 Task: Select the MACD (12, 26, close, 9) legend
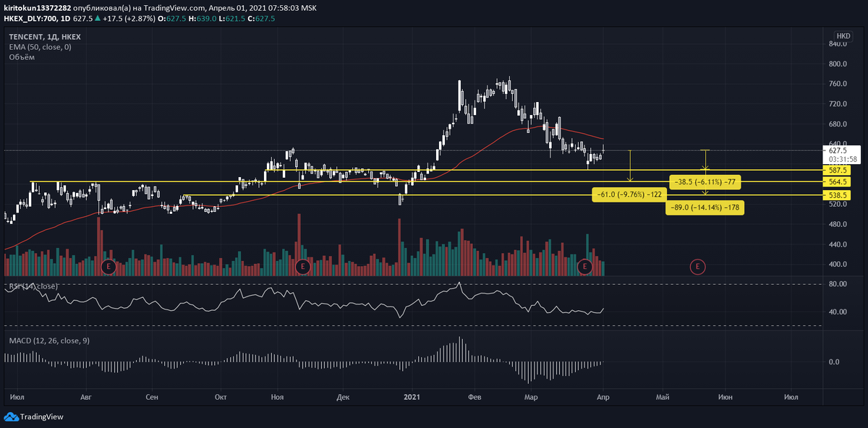(x=49, y=340)
